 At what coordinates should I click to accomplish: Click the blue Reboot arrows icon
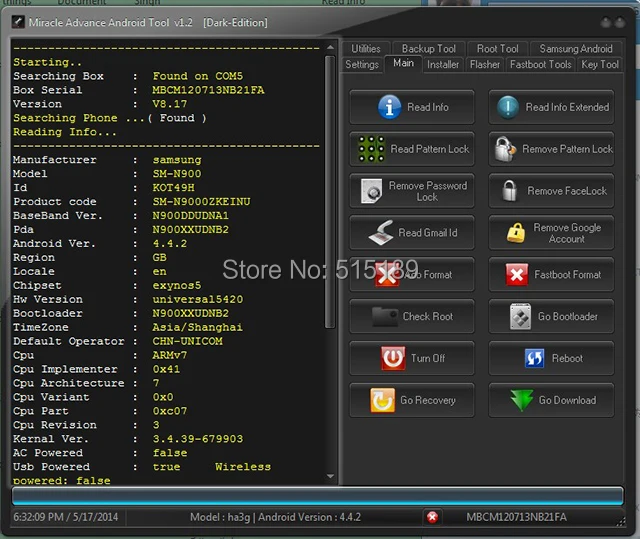coord(534,358)
